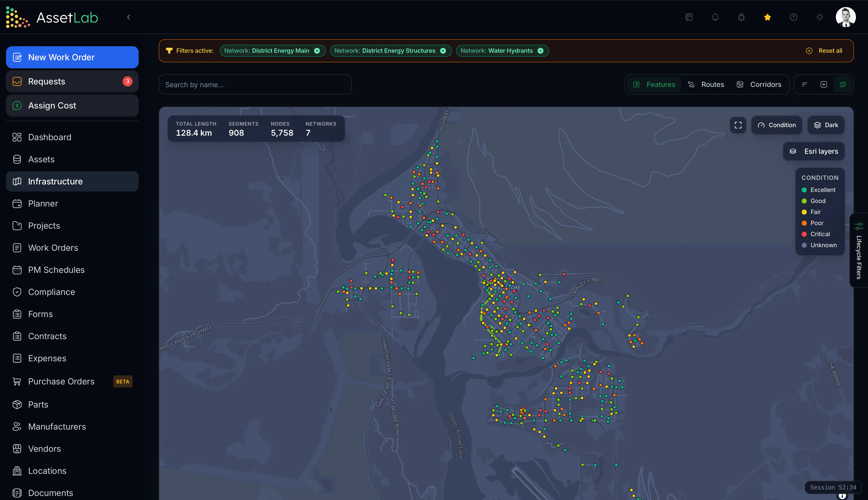The image size is (868, 500).
Task: Go to Dashboard in the sidebar
Action: (72, 137)
